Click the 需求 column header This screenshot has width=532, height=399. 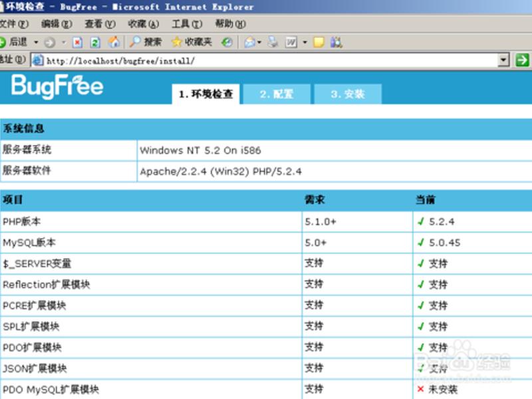click(x=315, y=199)
